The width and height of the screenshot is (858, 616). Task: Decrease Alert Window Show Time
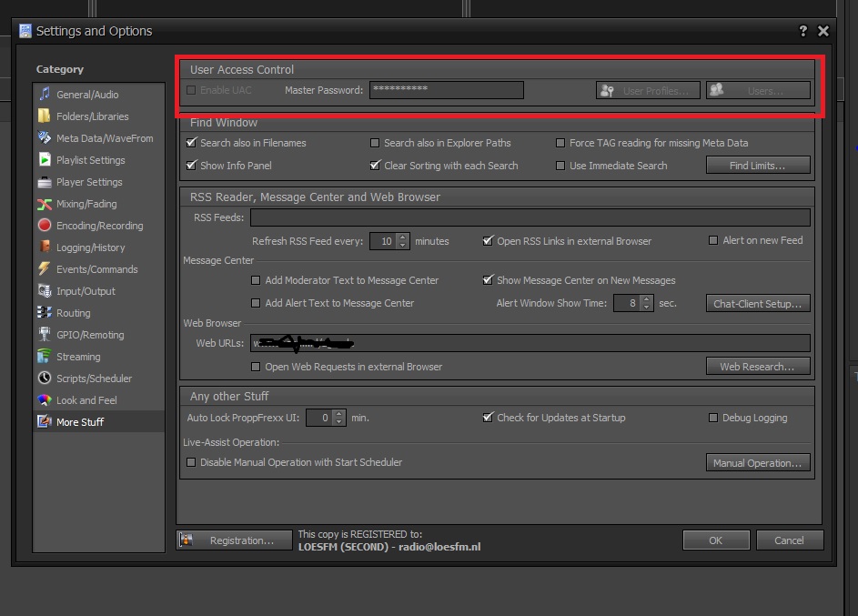coord(647,307)
